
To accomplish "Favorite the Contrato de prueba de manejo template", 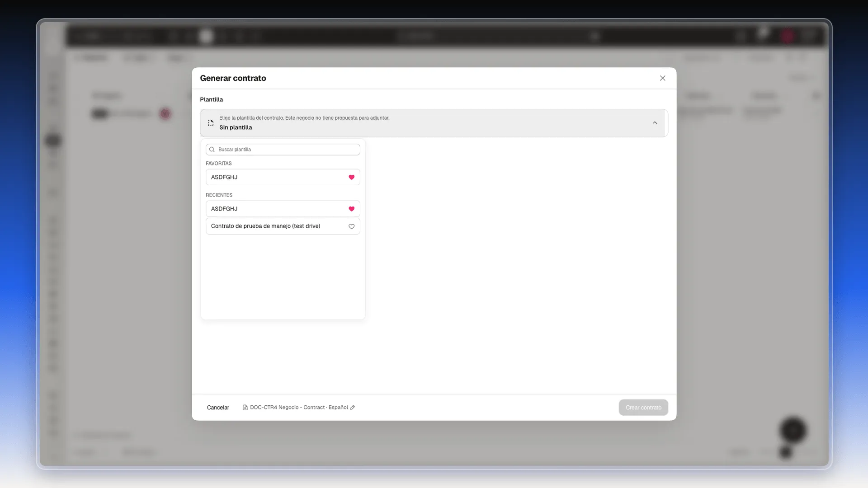I will tap(351, 226).
